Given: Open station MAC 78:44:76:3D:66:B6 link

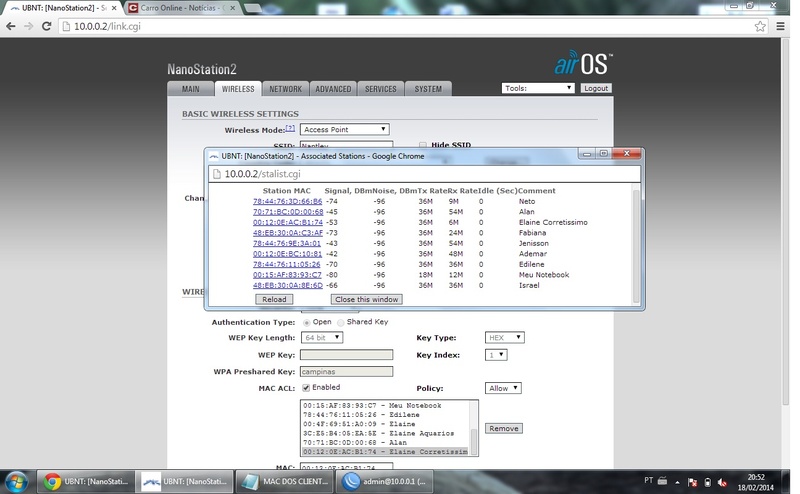Looking at the screenshot, I should pos(288,202).
